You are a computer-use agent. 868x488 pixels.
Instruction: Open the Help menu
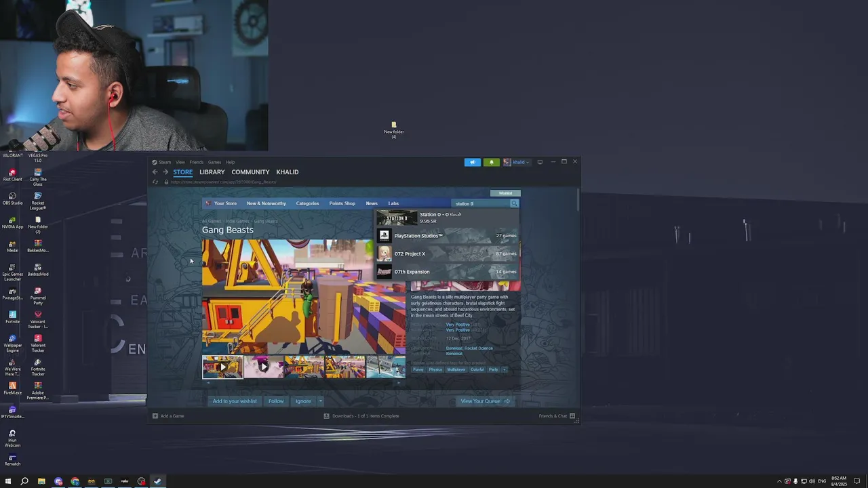click(x=231, y=163)
